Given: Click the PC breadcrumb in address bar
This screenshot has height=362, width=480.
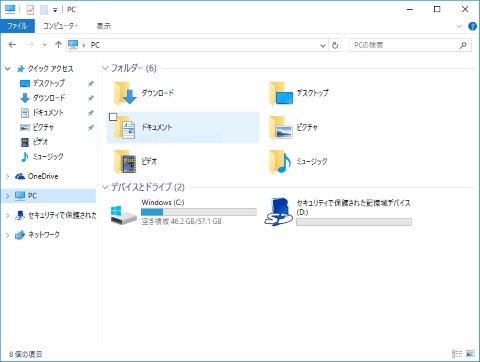Looking at the screenshot, I should [95, 45].
